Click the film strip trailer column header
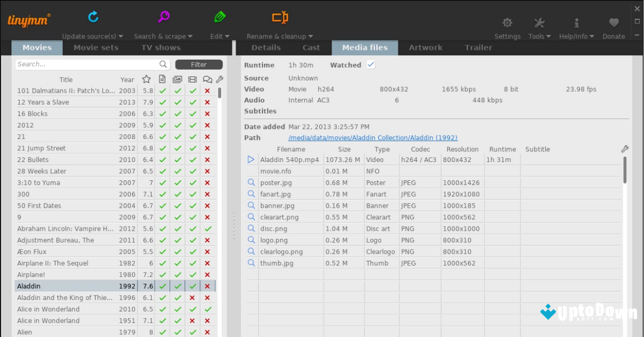This screenshot has height=337, width=644. pyautogui.click(x=192, y=79)
